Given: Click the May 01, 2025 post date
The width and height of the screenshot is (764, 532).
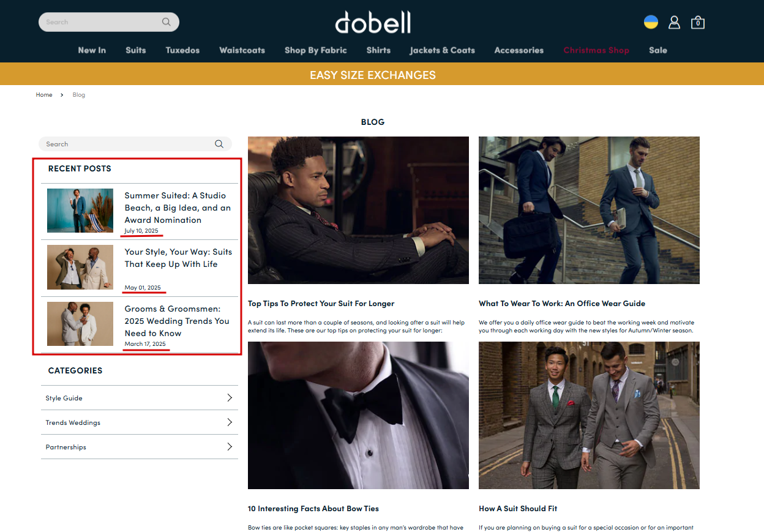Looking at the screenshot, I should tap(143, 288).
